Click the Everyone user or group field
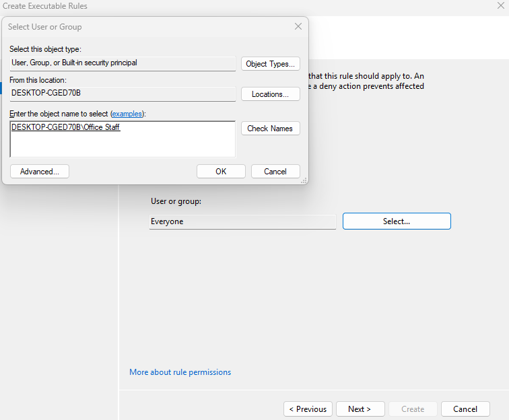Viewport: 509px width, 420px height. (x=242, y=221)
